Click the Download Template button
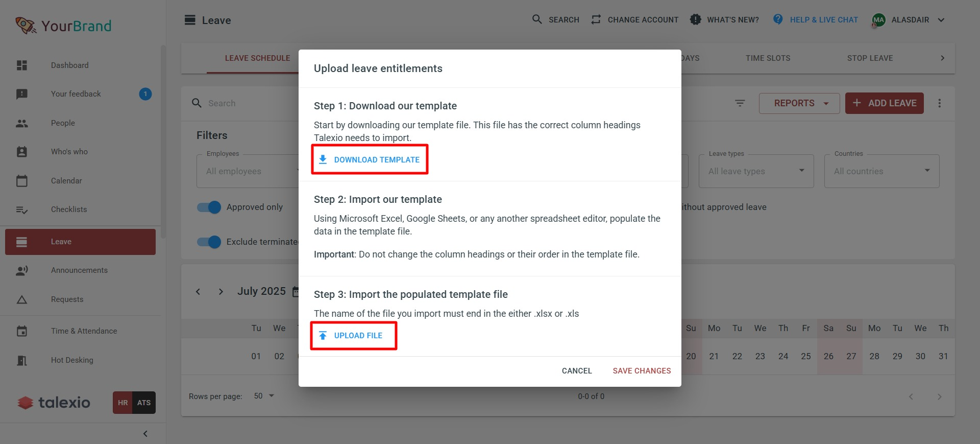The height and width of the screenshot is (444, 980). (x=370, y=159)
